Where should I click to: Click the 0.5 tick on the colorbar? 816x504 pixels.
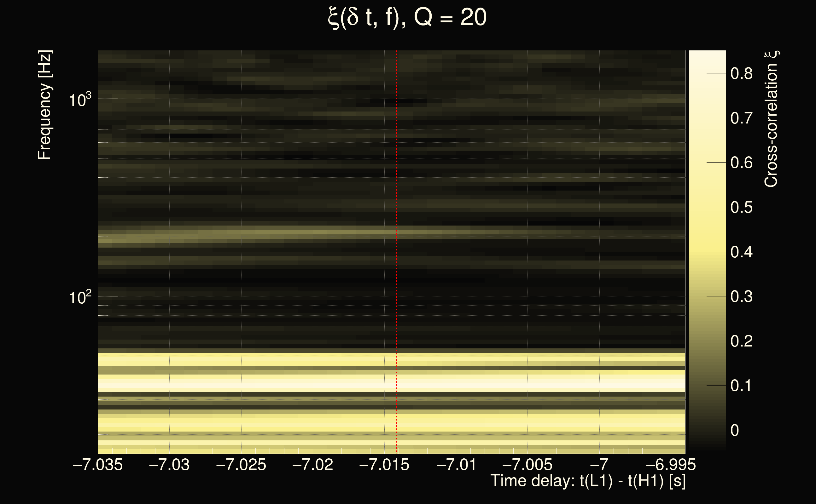[741, 207]
